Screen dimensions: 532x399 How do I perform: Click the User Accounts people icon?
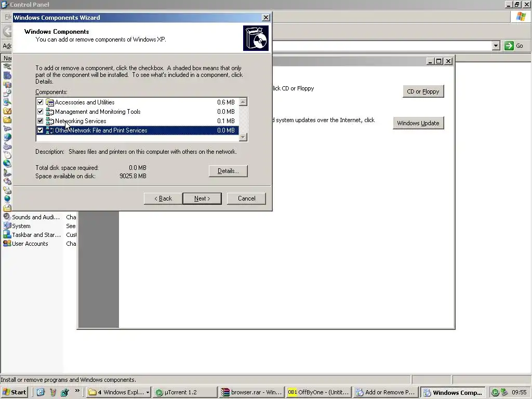[7, 243]
